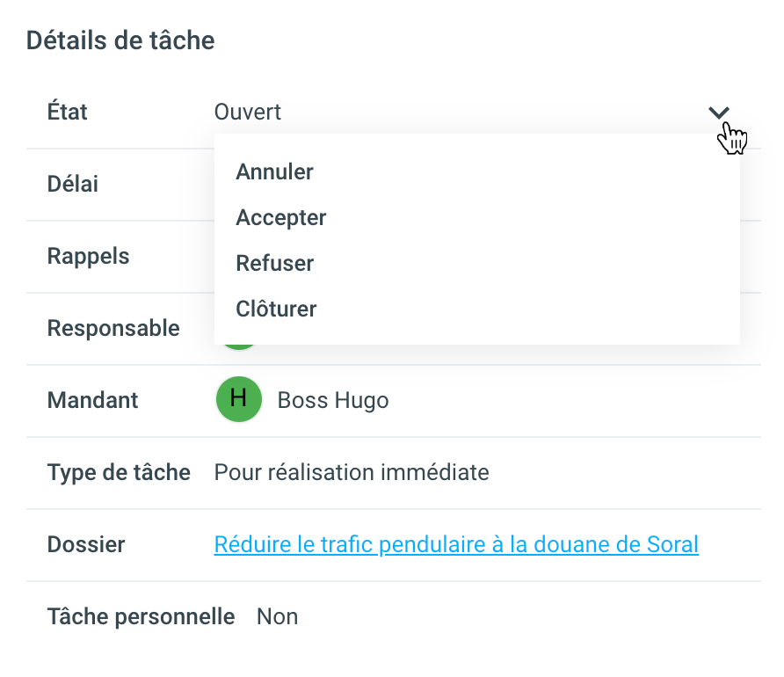Click the Délai row label
Image resolution: width=784 pixels, height=677 pixels.
[x=73, y=185]
